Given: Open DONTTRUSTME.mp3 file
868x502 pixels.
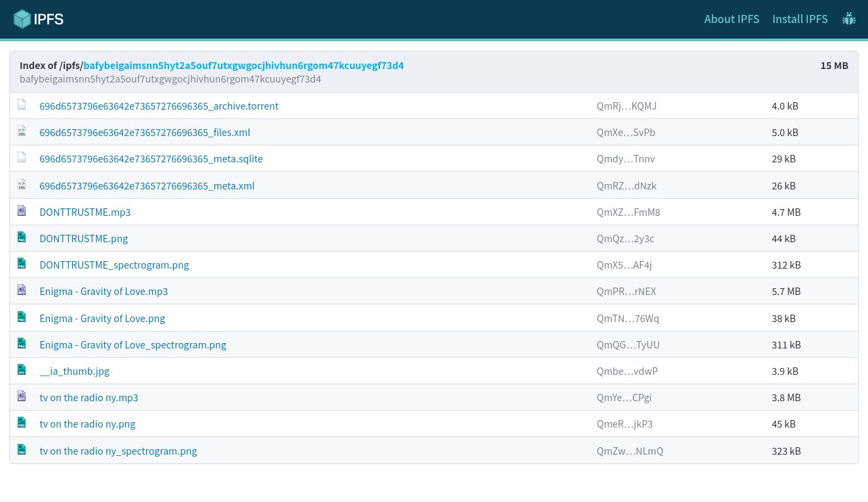Looking at the screenshot, I should tap(85, 212).
